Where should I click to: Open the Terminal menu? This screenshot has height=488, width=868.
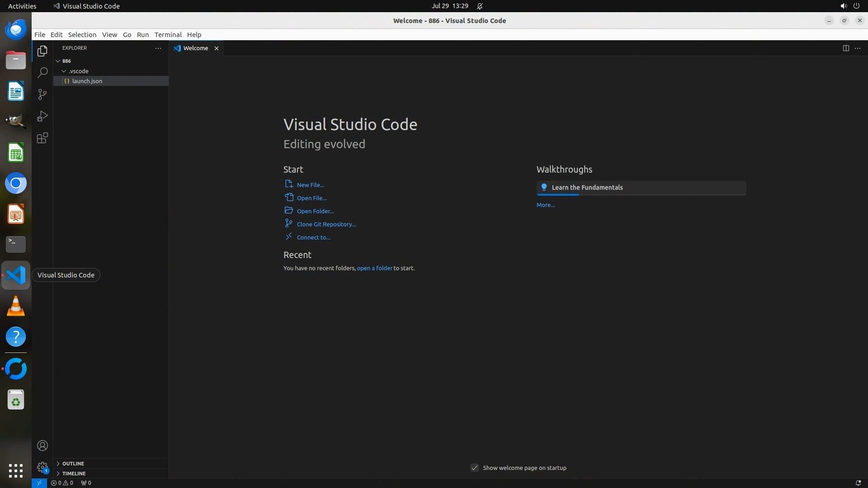168,34
